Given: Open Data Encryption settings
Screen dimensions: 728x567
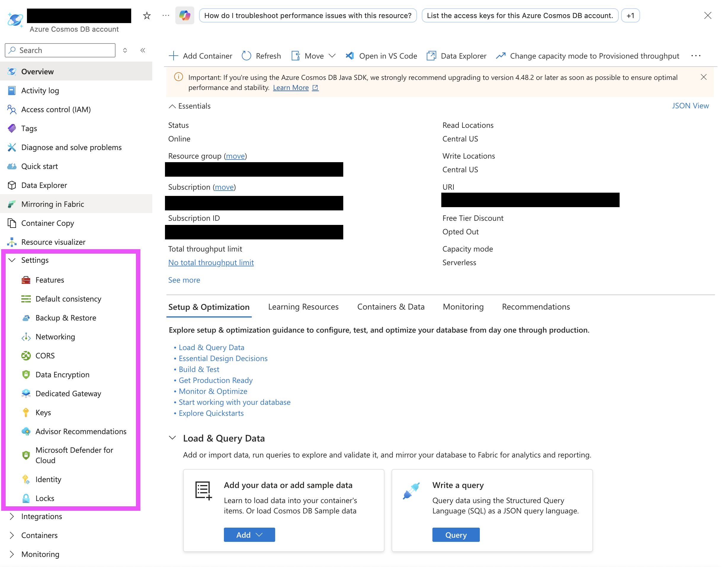Looking at the screenshot, I should pyautogui.click(x=62, y=374).
